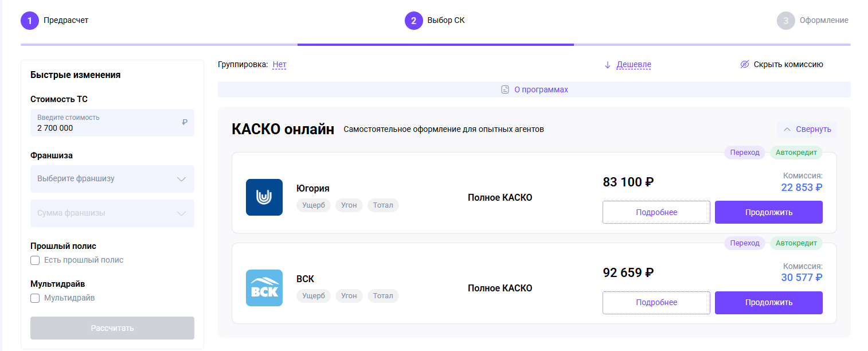Viewport: 868px width, 351px height.
Task: Click Угон chip under Югория
Action: pos(349,205)
